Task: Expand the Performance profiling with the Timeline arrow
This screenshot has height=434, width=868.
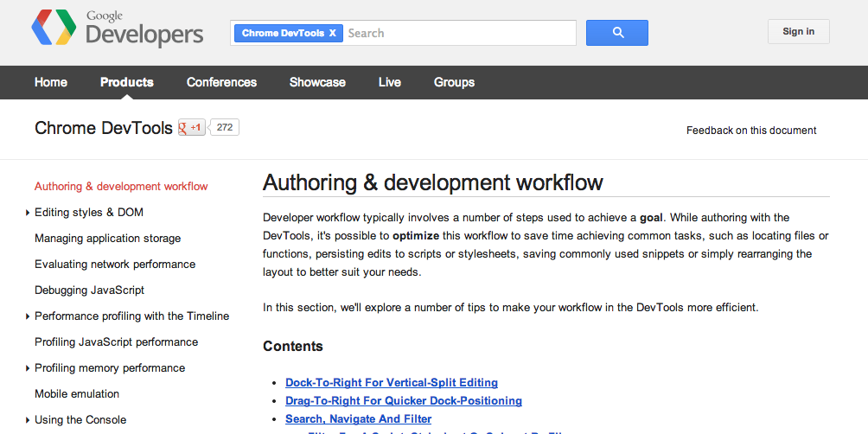Action: tap(28, 316)
